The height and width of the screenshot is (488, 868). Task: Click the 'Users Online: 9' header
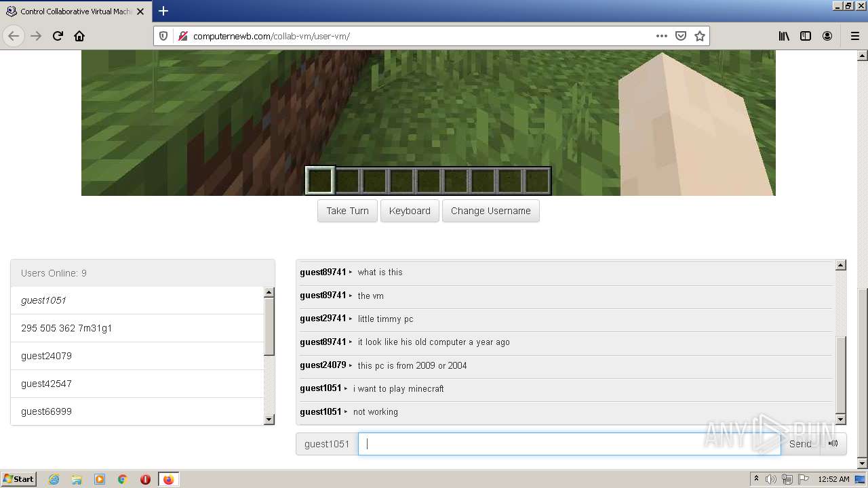coord(143,273)
